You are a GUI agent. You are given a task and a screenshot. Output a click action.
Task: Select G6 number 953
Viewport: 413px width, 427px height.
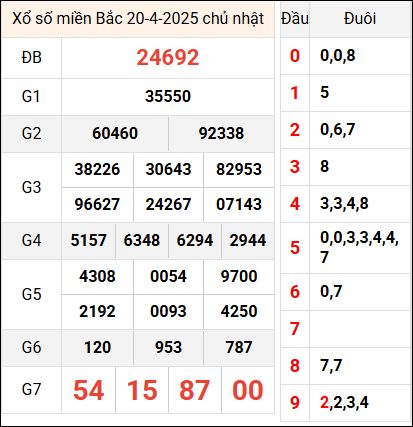(x=168, y=347)
